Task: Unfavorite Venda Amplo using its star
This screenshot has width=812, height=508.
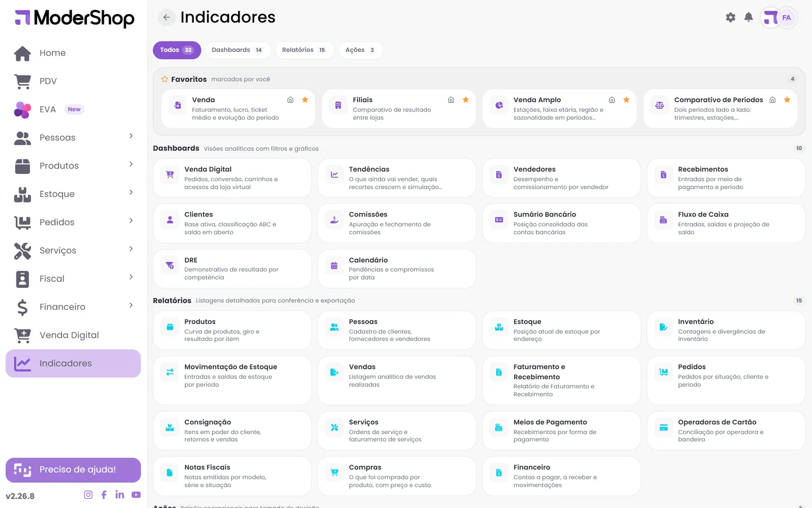Action: click(626, 100)
